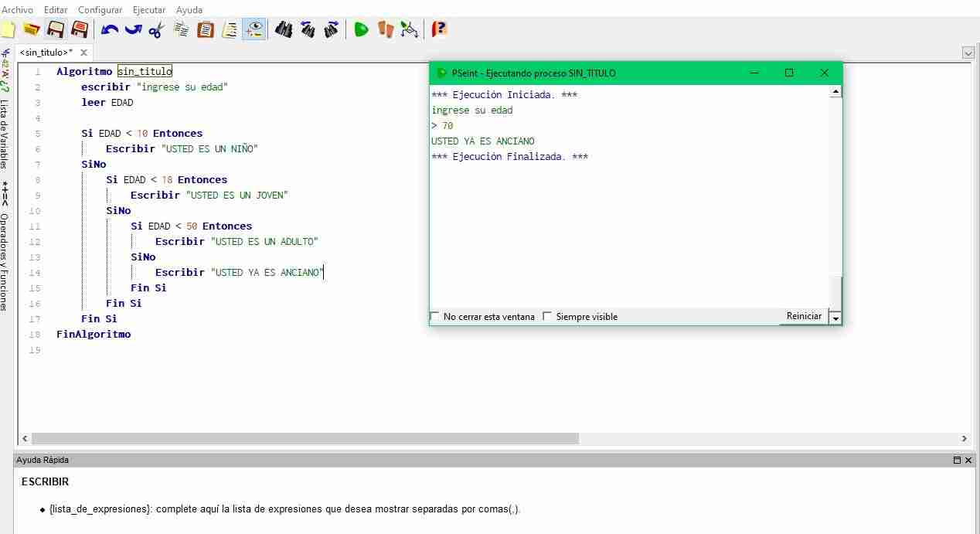Screen dimensions: 980x534
Task: Run the algorithm with the green play icon
Action: (361, 29)
